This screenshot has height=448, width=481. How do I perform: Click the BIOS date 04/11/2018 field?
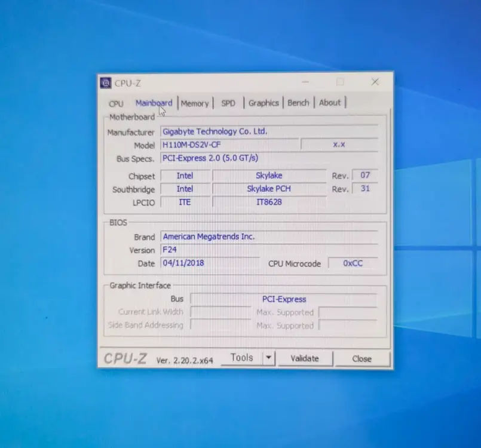click(210, 263)
